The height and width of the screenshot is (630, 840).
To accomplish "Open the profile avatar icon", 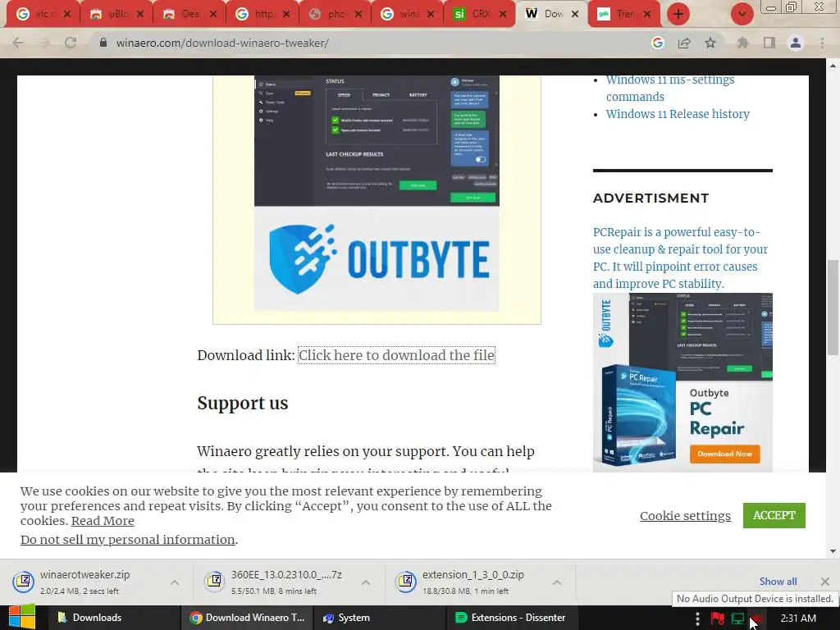I will [x=796, y=43].
